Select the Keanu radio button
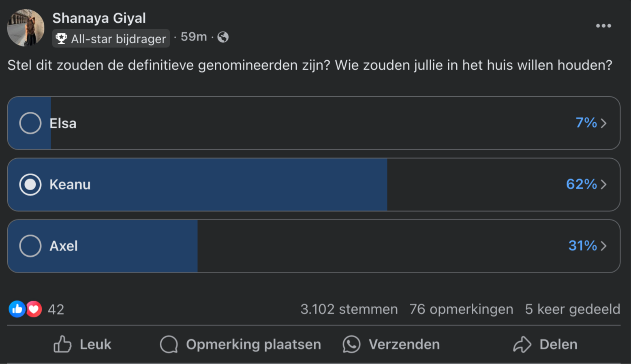 pyautogui.click(x=30, y=185)
